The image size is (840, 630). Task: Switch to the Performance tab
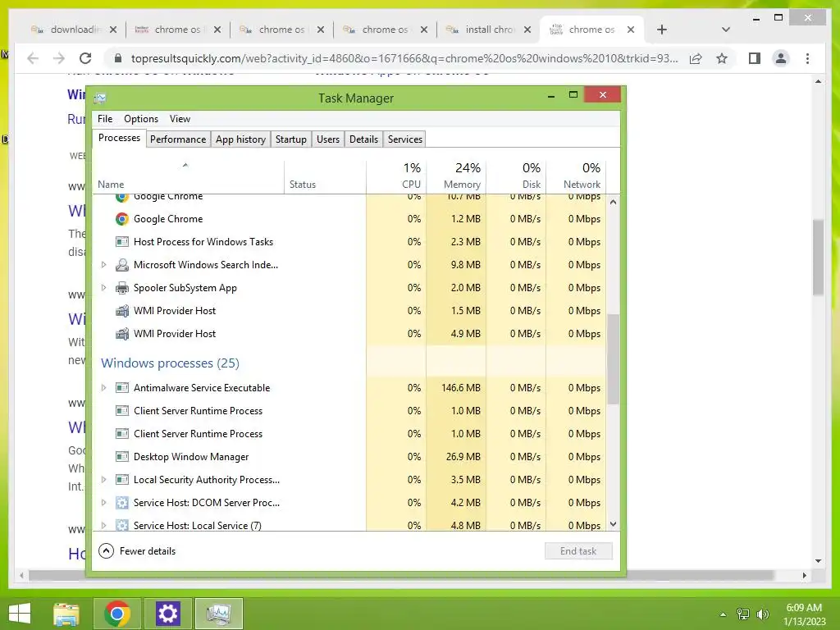click(178, 139)
